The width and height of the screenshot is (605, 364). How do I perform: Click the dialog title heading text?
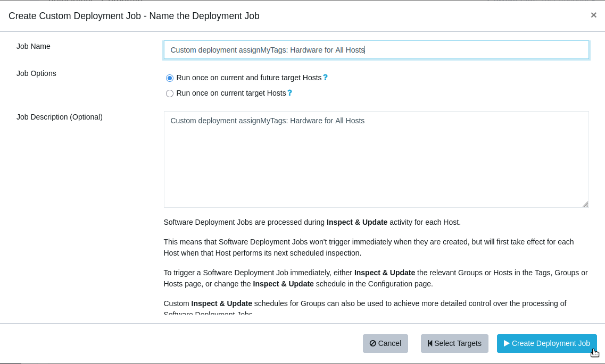click(x=134, y=16)
